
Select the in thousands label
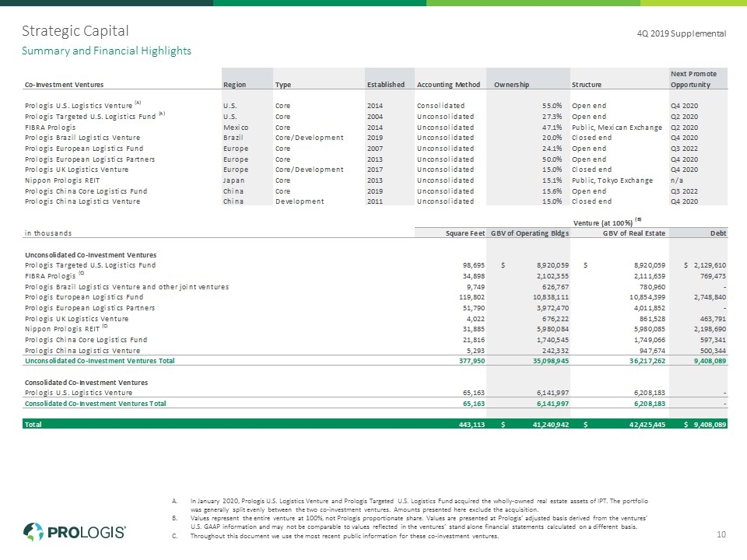click(x=48, y=233)
